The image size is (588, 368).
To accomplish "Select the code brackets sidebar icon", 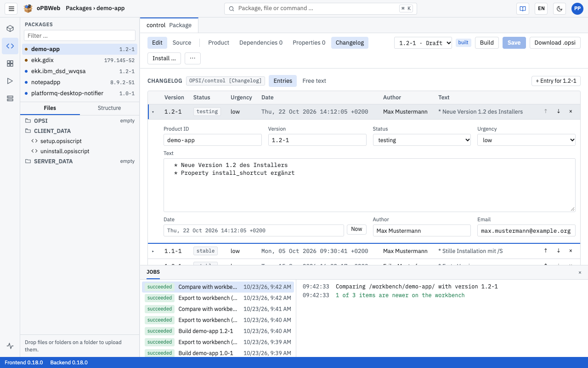I will (x=10, y=46).
